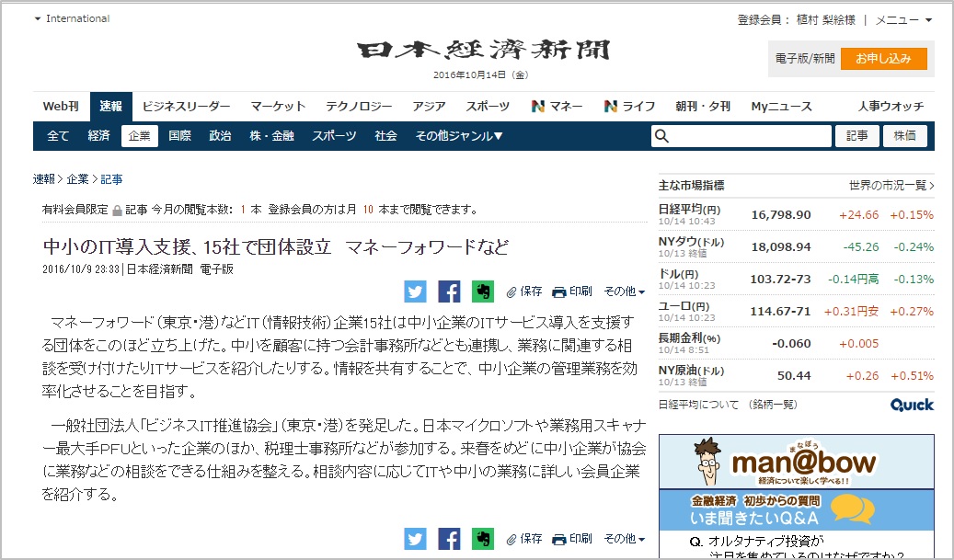Select the テクノロジー tab

[359, 107]
